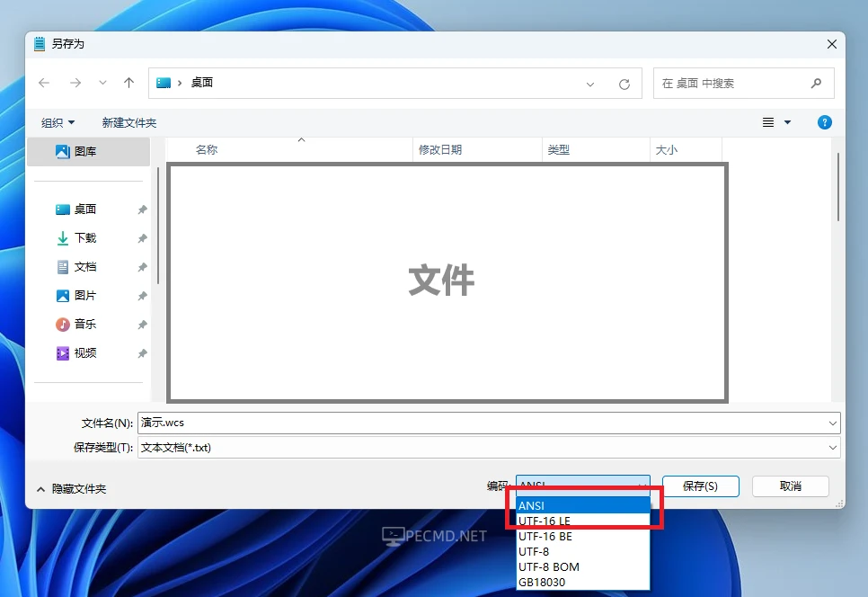Image resolution: width=868 pixels, height=597 pixels.
Task: Click 新建文件夹 button
Action: click(129, 123)
